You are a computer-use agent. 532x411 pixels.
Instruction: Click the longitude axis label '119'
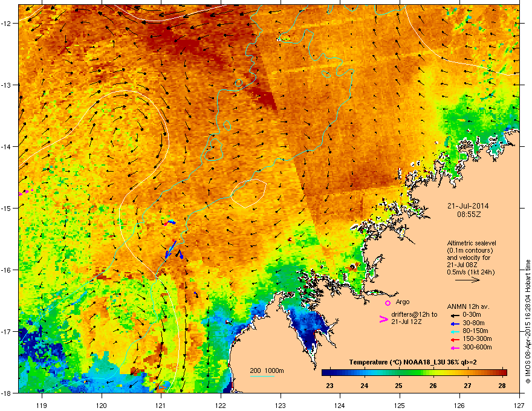click(42, 405)
